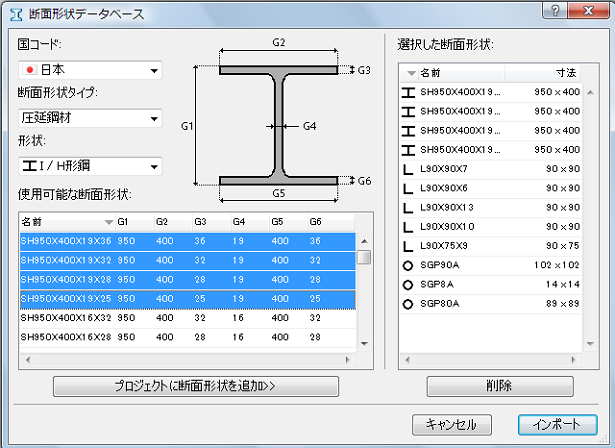Click the 89 × 89 dimension cell

click(x=562, y=304)
